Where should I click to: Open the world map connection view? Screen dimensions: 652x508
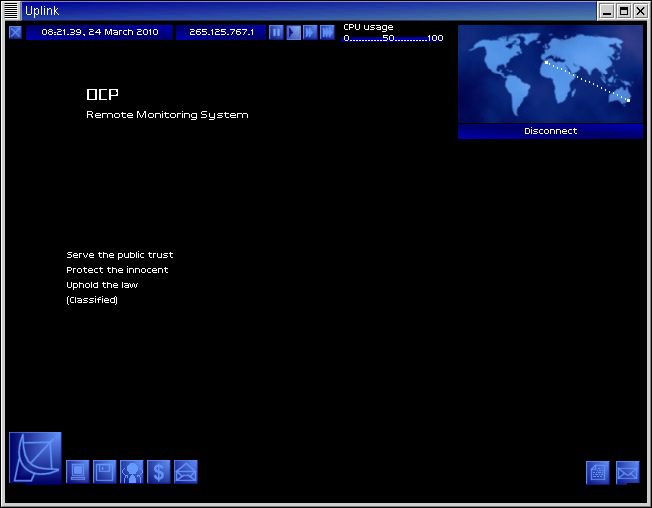tap(550, 74)
